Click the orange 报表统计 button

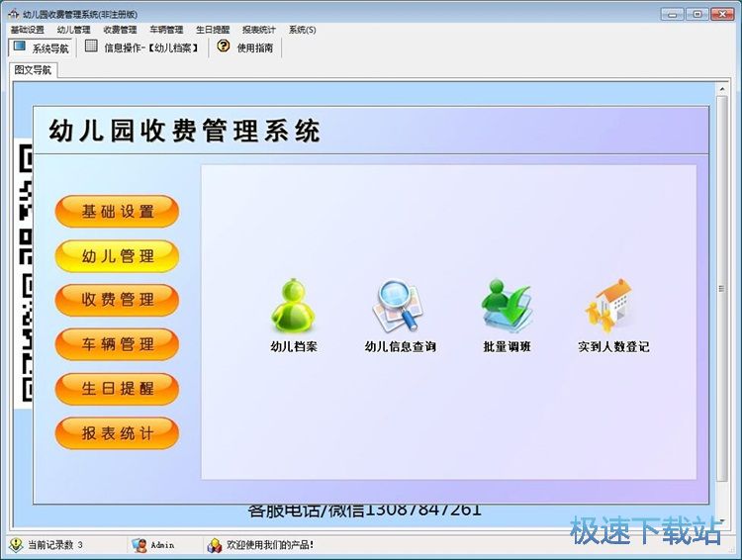(x=117, y=433)
